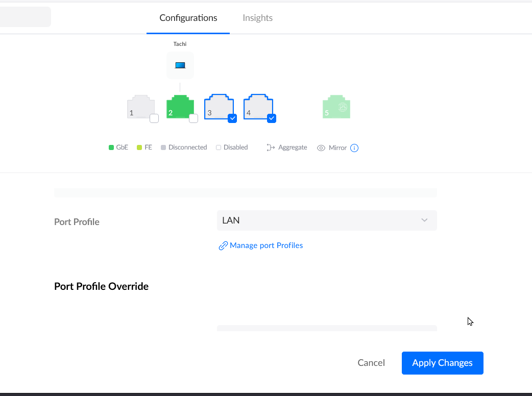Select the green port 2 icon
This screenshot has height=396, width=532.
pyautogui.click(x=180, y=107)
